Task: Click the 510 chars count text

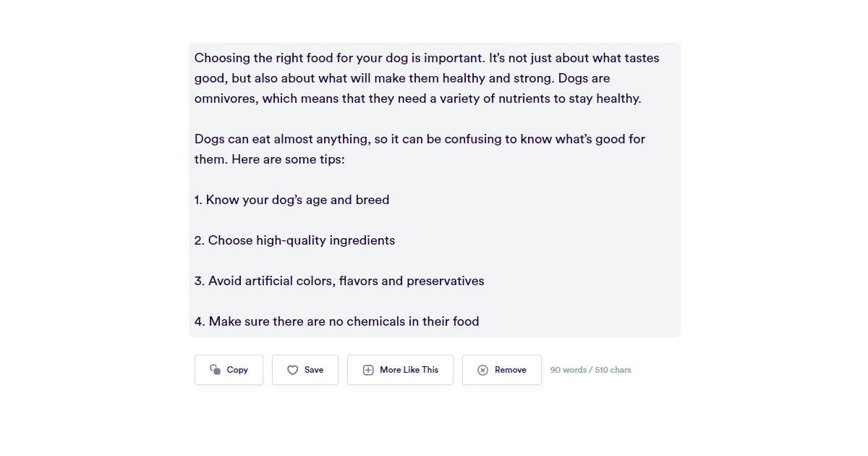Action: [x=613, y=370]
